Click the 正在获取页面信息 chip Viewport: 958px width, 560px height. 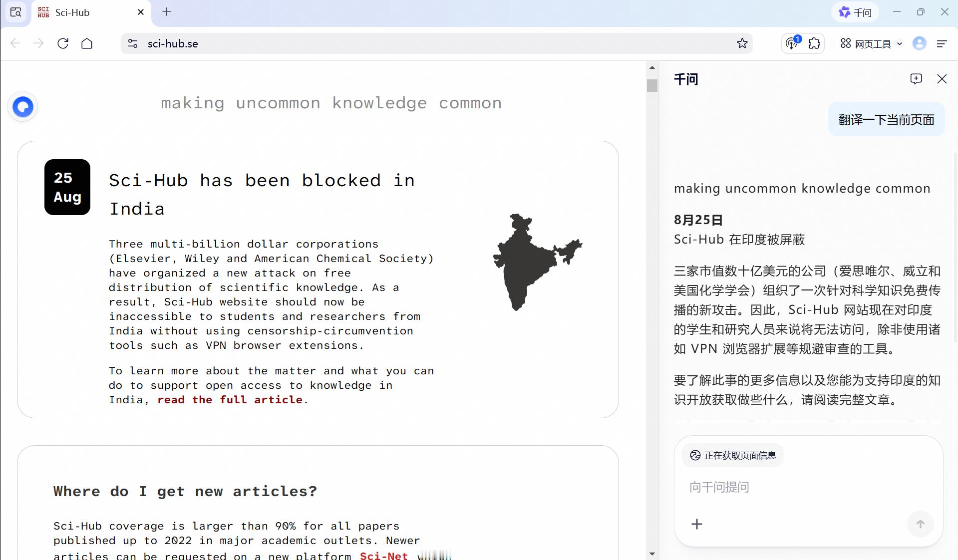pos(733,455)
